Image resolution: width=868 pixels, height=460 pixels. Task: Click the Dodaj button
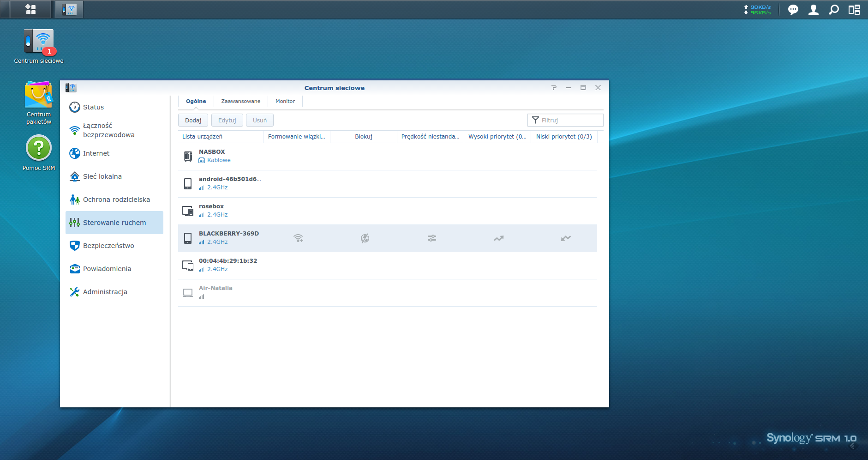pyautogui.click(x=193, y=120)
